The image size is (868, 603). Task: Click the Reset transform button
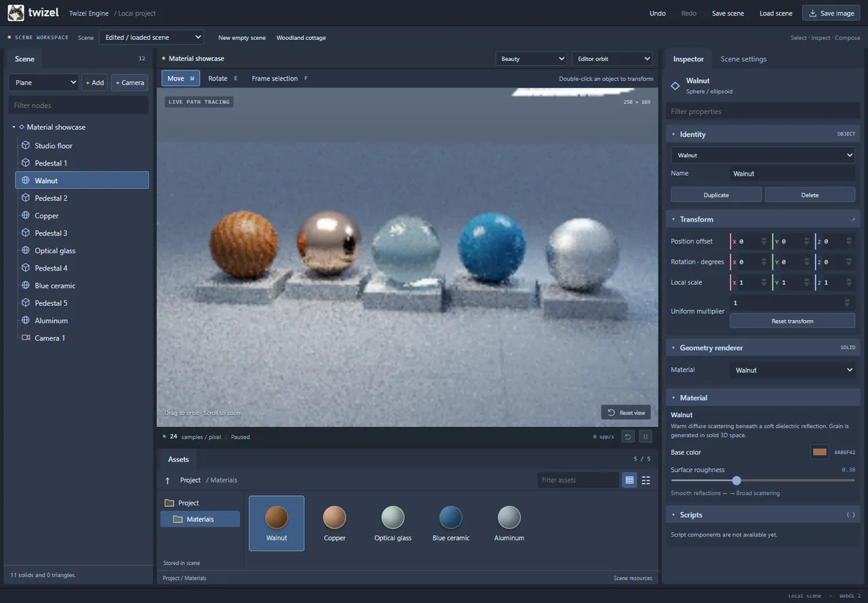tap(793, 321)
